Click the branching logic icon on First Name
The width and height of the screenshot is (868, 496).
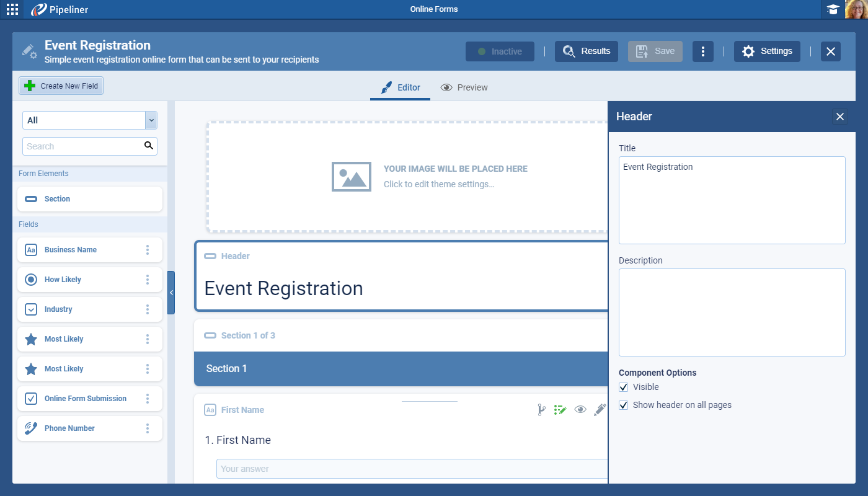pos(541,410)
